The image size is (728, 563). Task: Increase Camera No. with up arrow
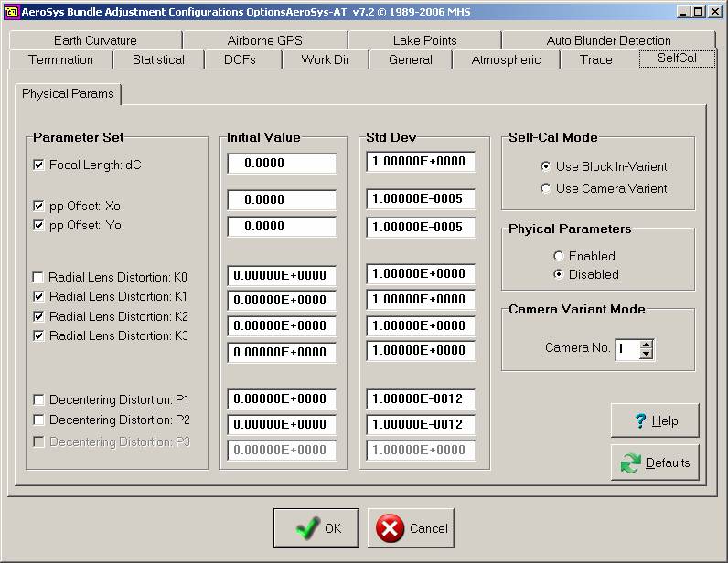coord(647,344)
